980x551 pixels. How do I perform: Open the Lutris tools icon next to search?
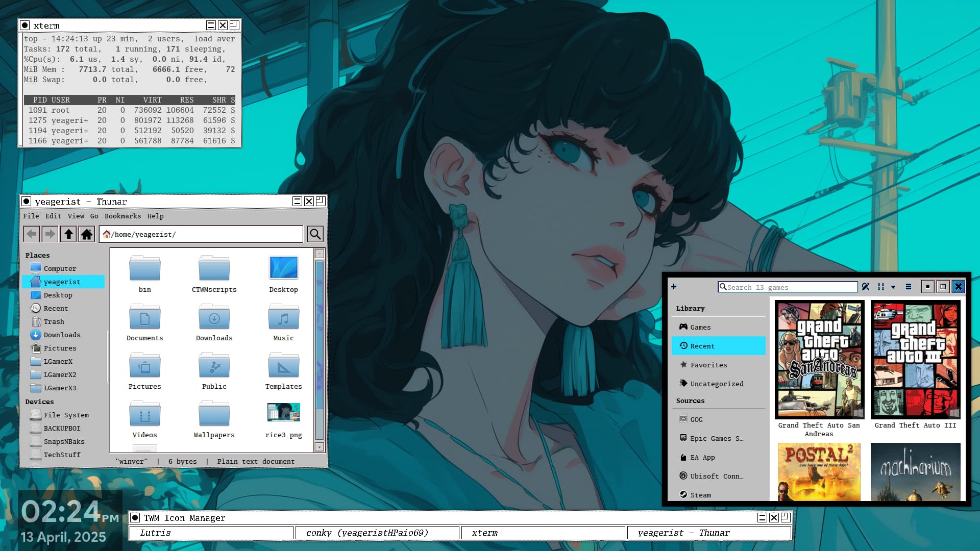[x=866, y=287]
